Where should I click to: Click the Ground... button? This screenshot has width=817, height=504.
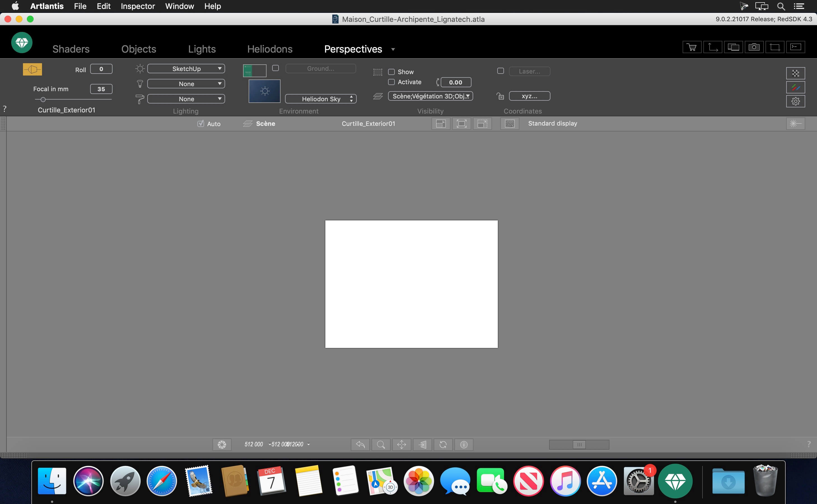[x=321, y=69]
